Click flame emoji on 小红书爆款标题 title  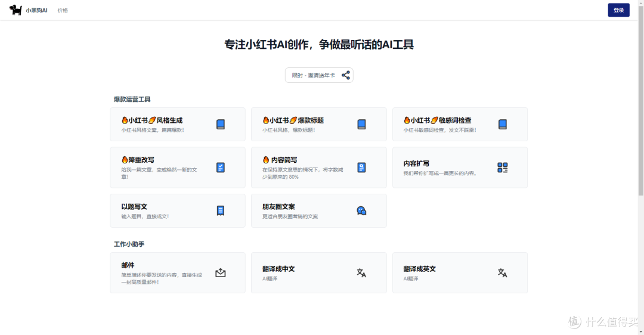[266, 120]
